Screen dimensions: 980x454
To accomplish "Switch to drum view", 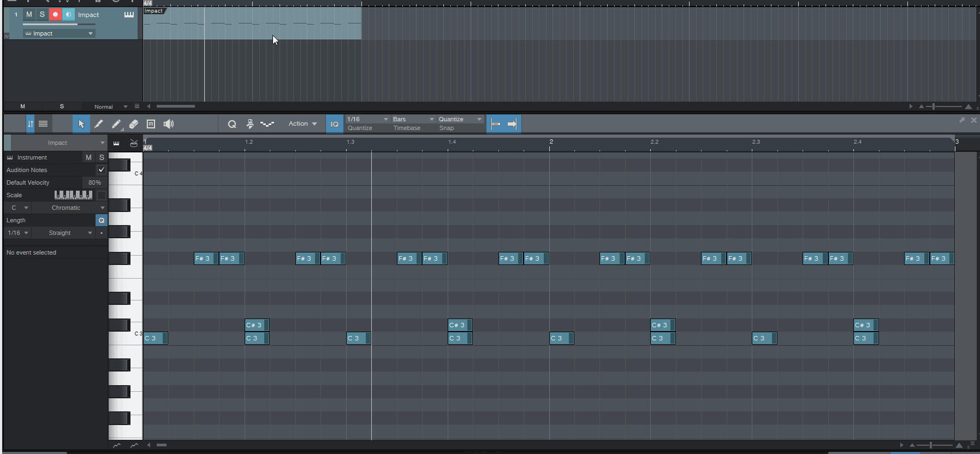I will pos(134,143).
